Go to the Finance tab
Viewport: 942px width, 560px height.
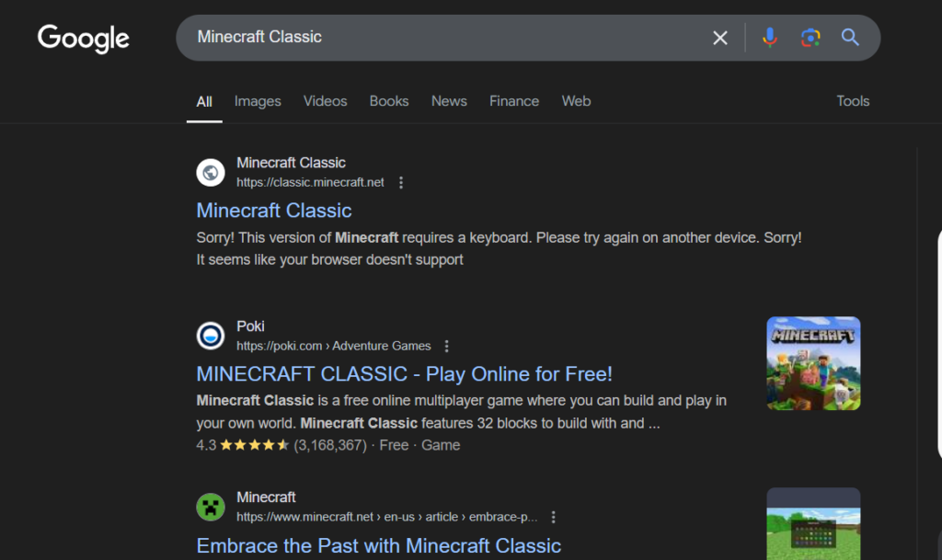click(514, 101)
